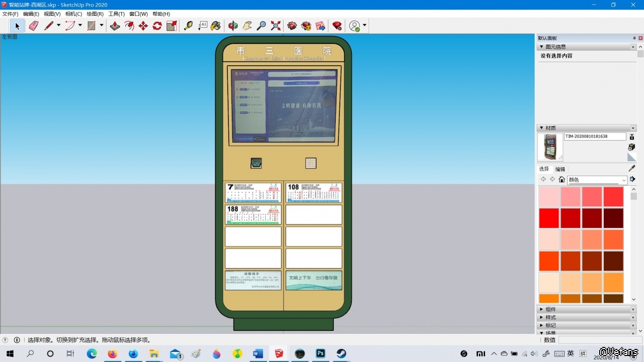The image size is (644, 362).
Task: Choose the Move tool
Action: click(x=143, y=26)
